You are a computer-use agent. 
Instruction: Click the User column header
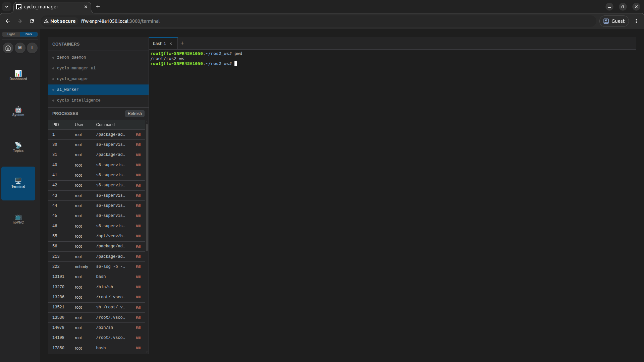click(79, 125)
